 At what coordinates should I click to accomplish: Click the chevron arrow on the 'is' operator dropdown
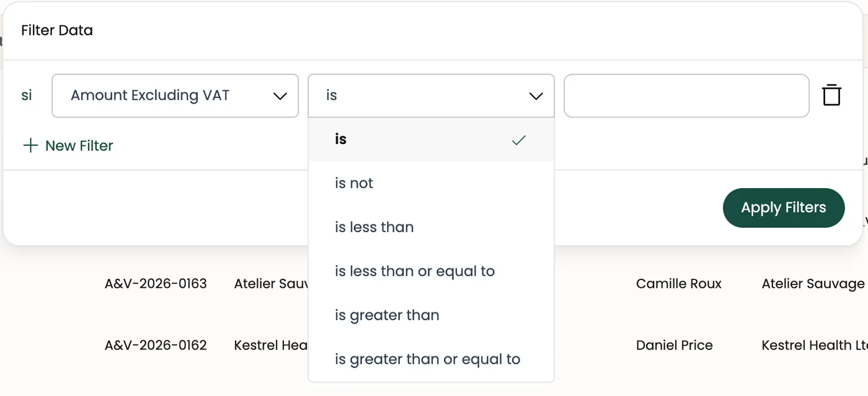536,96
